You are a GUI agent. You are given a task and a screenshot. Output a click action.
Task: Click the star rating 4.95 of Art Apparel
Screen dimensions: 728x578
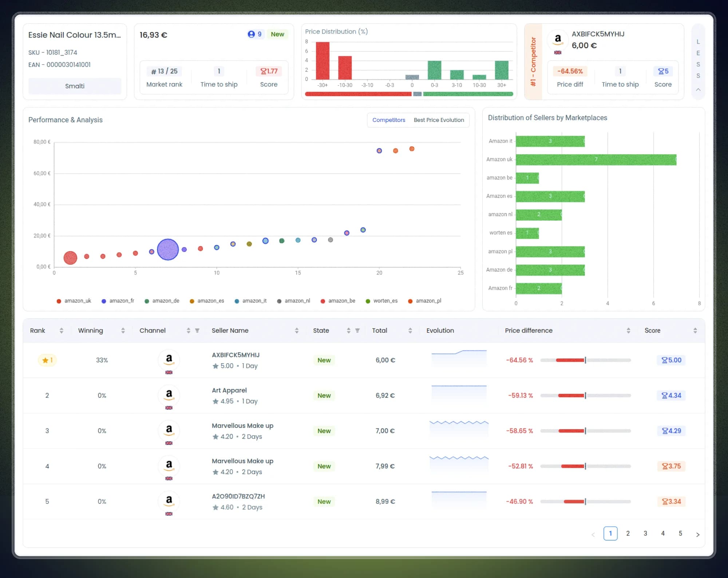[x=223, y=401]
